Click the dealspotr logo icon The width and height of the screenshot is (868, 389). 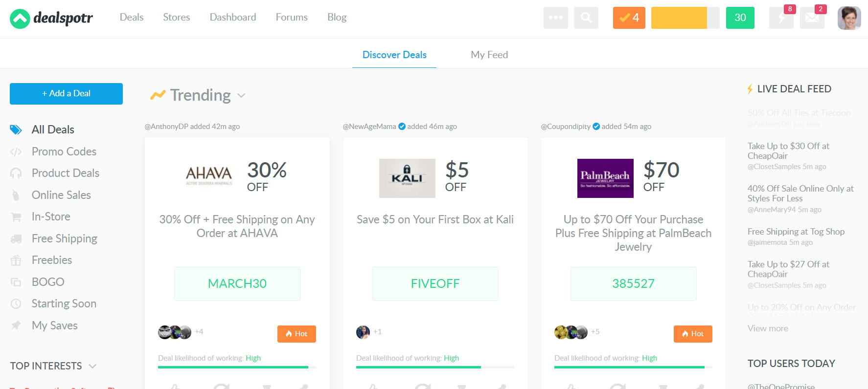pyautogui.click(x=20, y=19)
